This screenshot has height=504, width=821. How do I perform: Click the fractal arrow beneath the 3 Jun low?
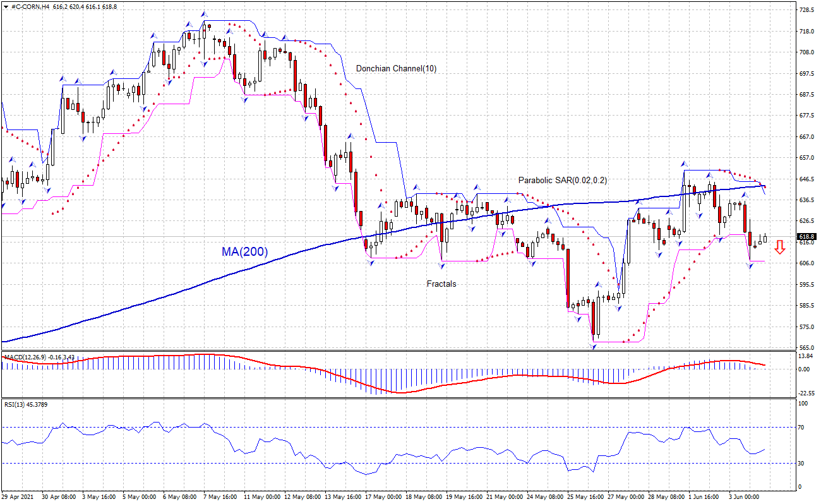coord(750,266)
